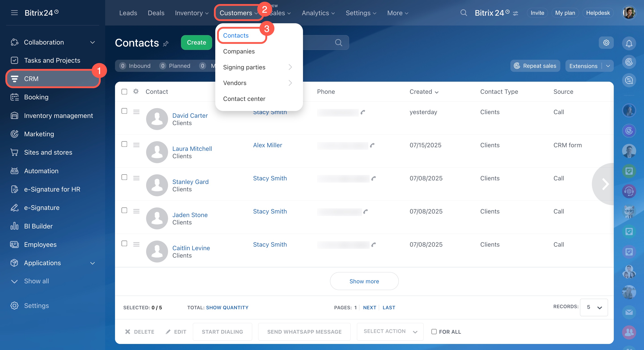The image size is (644, 350).
Task: Click the BI Builder chart icon
Action: [x=15, y=226]
